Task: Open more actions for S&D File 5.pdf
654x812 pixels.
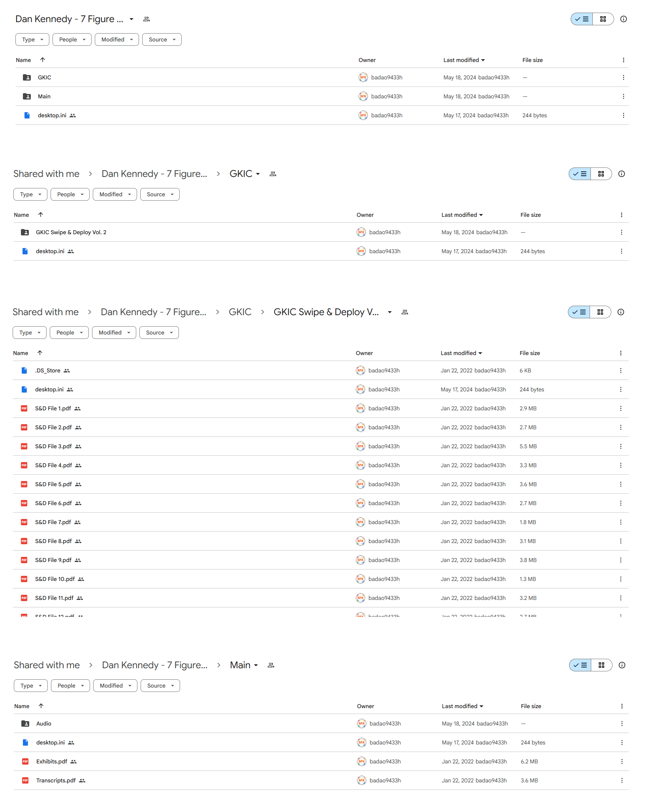Action: pyautogui.click(x=621, y=484)
